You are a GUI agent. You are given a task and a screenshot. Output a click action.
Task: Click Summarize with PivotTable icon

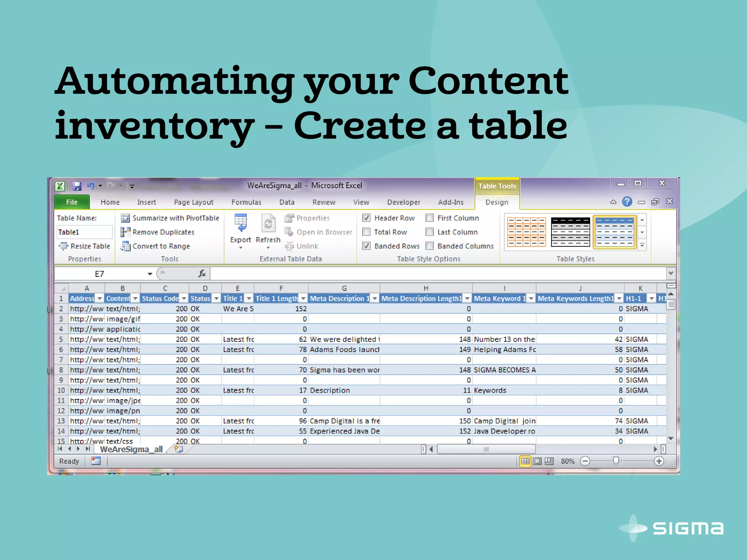tap(125, 218)
